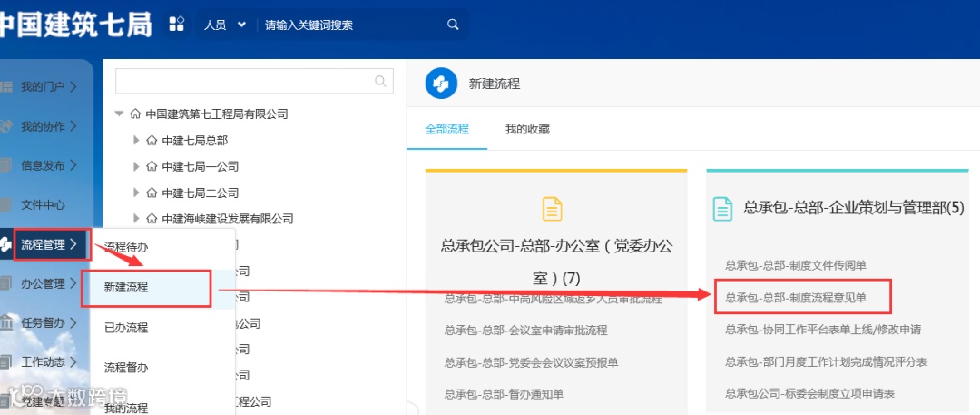
Task: Open the 人员 search type dropdown
Action: click(x=225, y=25)
